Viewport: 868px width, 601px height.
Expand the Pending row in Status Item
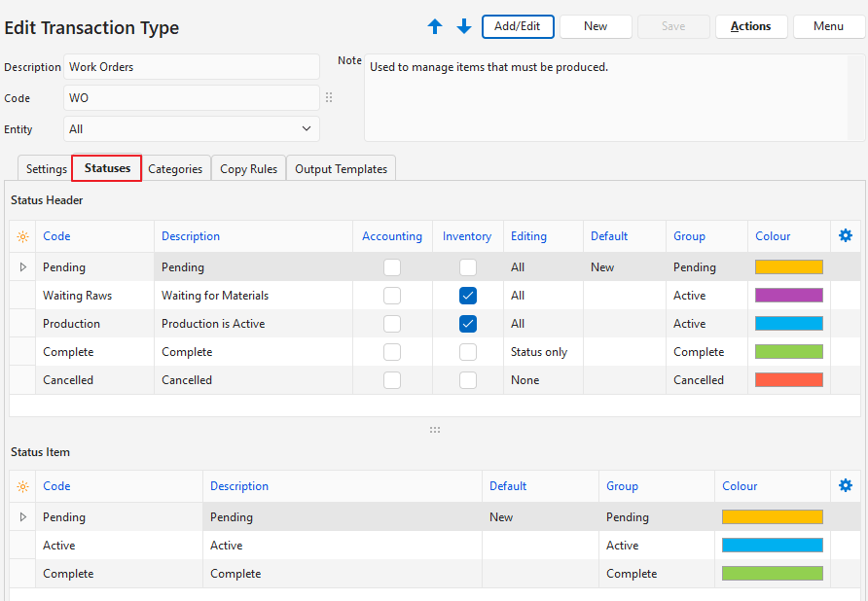click(x=22, y=517)
